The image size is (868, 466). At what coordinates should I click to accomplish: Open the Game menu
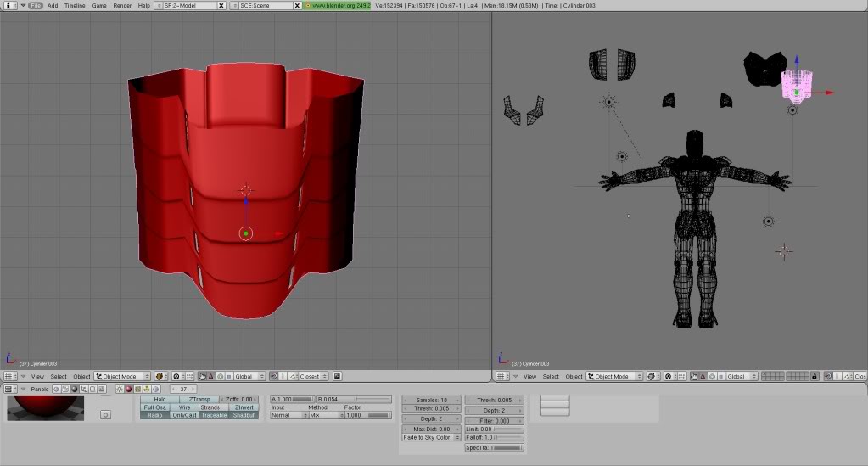coord(99,6)
